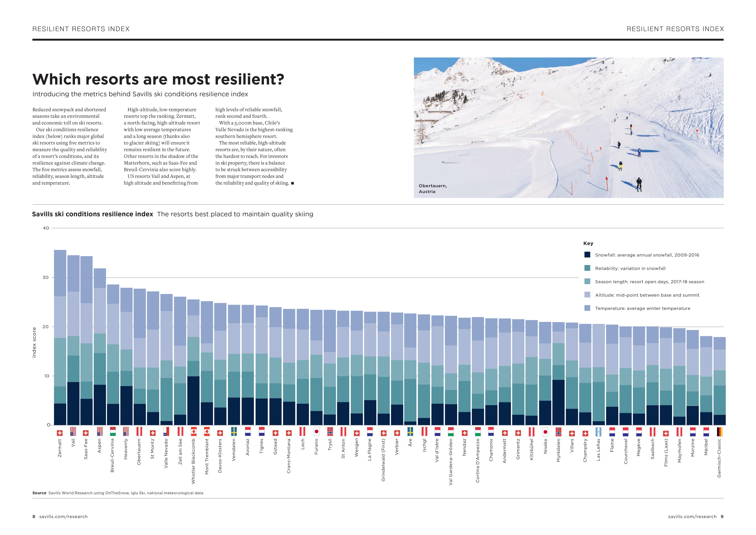Click the Japanese flag above Niseko
Viewport: 756px width, 535px height.
(x=545, y=432)
